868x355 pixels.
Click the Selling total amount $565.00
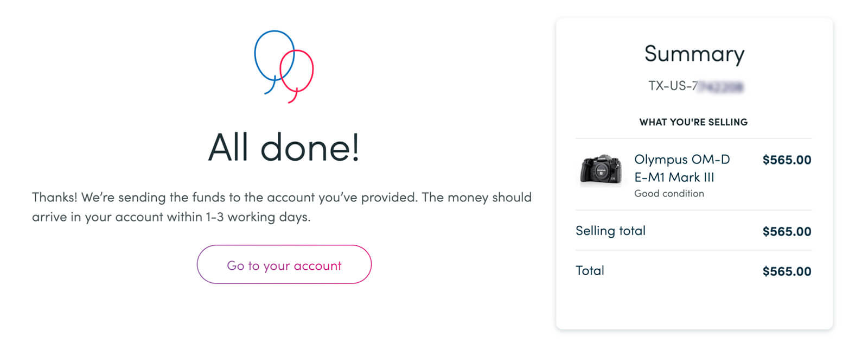pyautogui.click(x=787, y=232)
